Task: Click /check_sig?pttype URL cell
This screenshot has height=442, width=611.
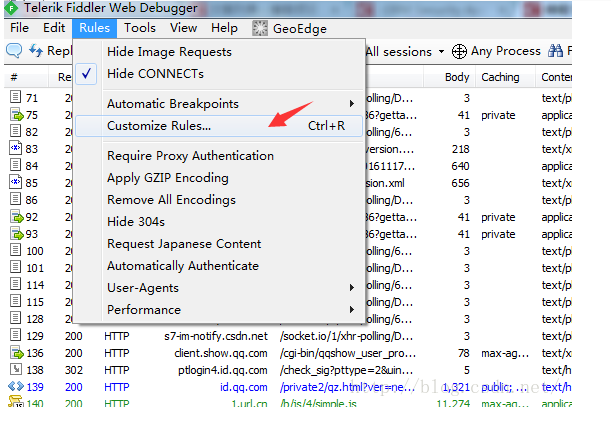Action: (x=346, y=370)
